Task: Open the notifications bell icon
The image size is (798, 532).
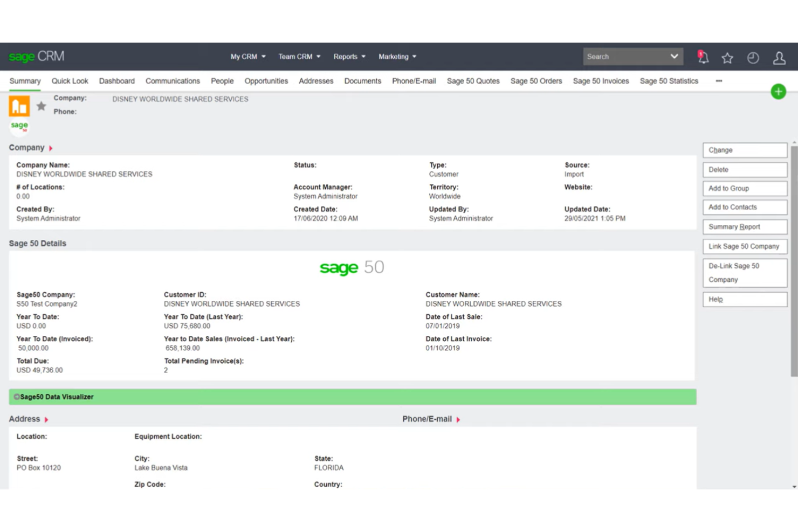Action: [703, 57]
